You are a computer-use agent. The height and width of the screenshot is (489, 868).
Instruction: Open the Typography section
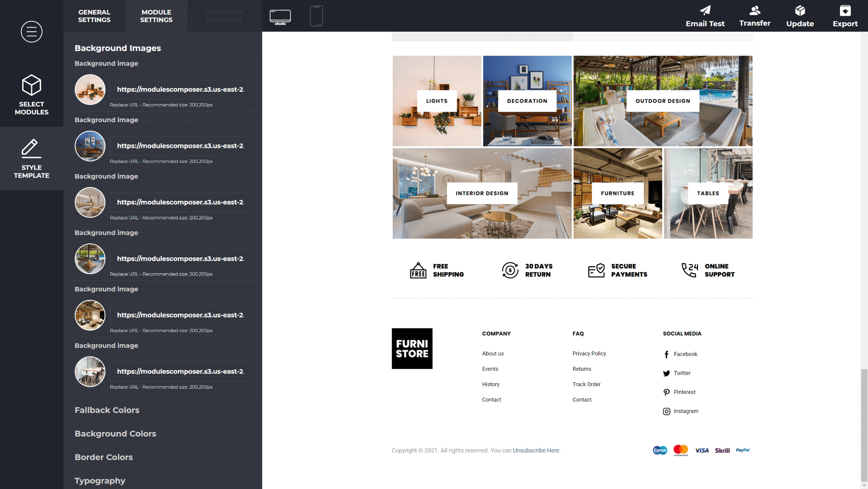pos(99,480)
